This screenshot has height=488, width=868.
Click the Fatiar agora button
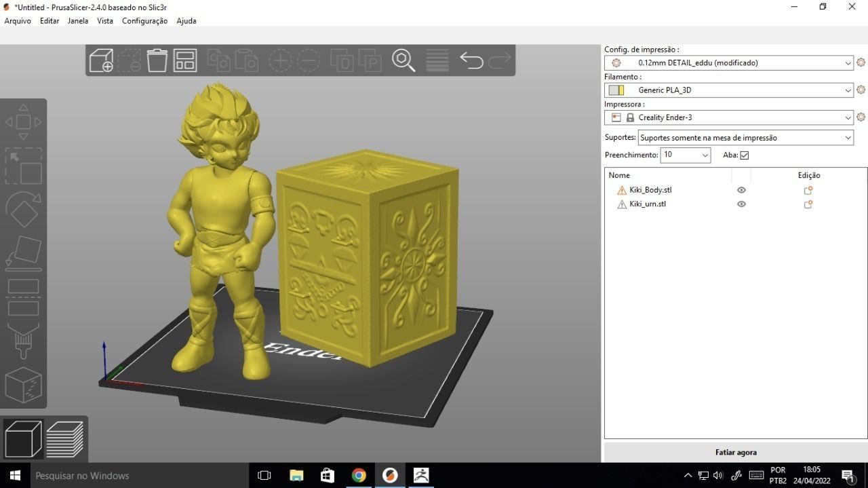736,452
